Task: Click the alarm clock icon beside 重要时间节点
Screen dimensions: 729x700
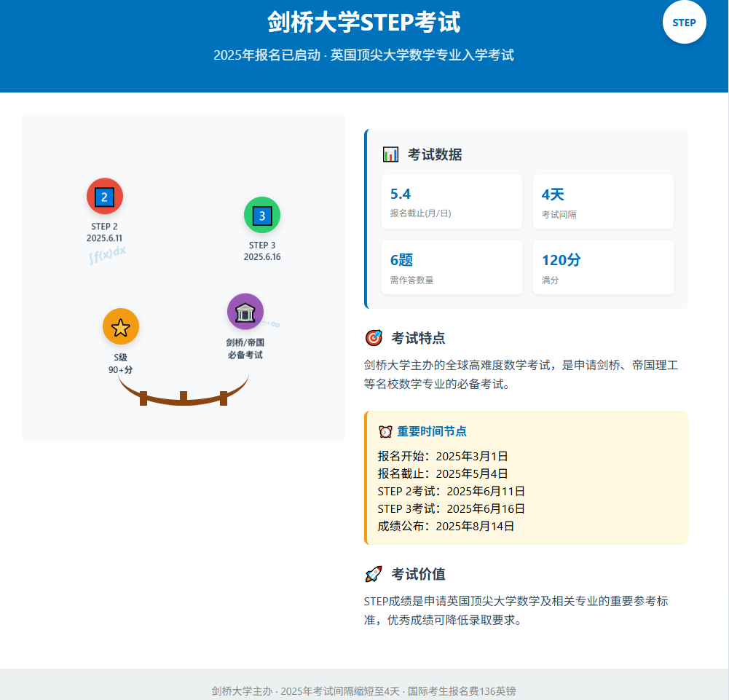Action: tap(385, 432)
